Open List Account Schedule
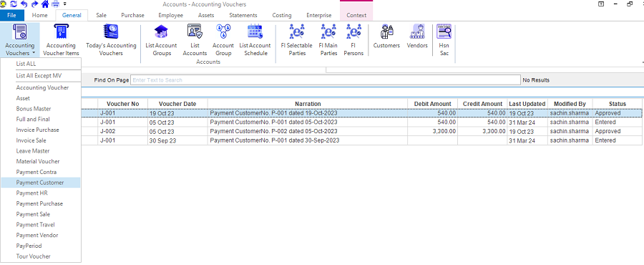 tap(255, 39)
